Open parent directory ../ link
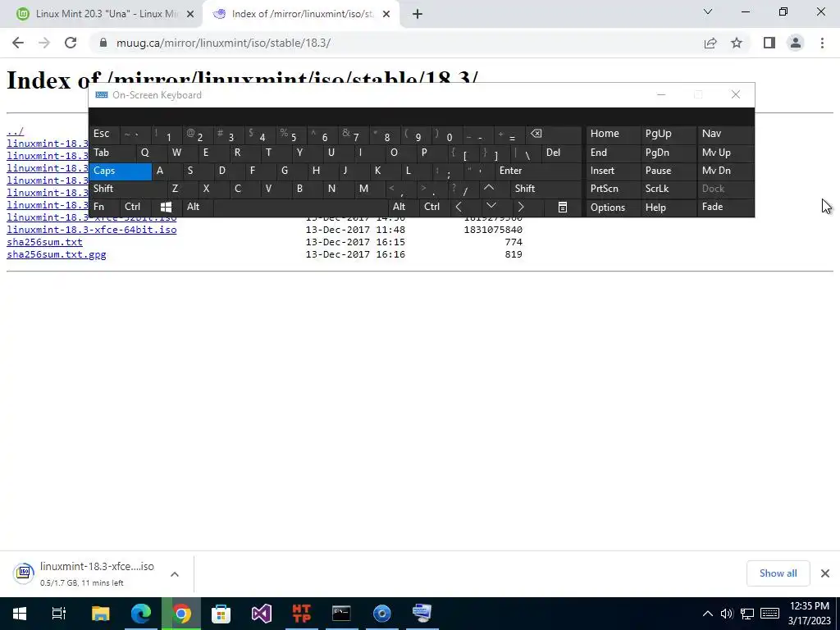 15,131
